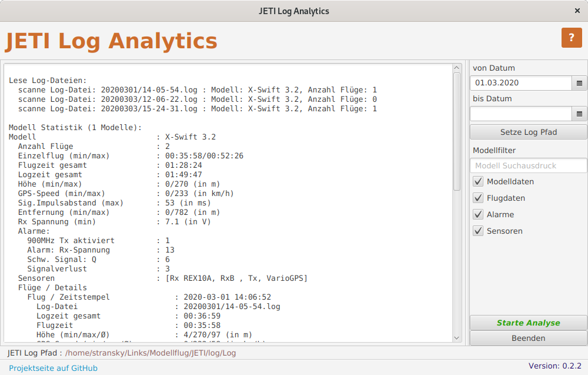Viewport: 588px width, 375px height.
Task: Click the vertical scrollbar thumb of log output
Action: [456, 132]
